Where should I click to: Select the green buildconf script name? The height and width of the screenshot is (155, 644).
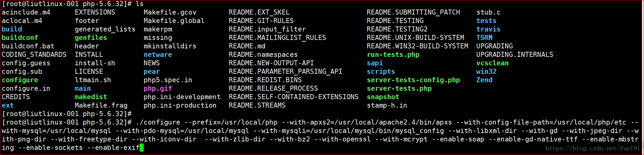click(20, 38)
